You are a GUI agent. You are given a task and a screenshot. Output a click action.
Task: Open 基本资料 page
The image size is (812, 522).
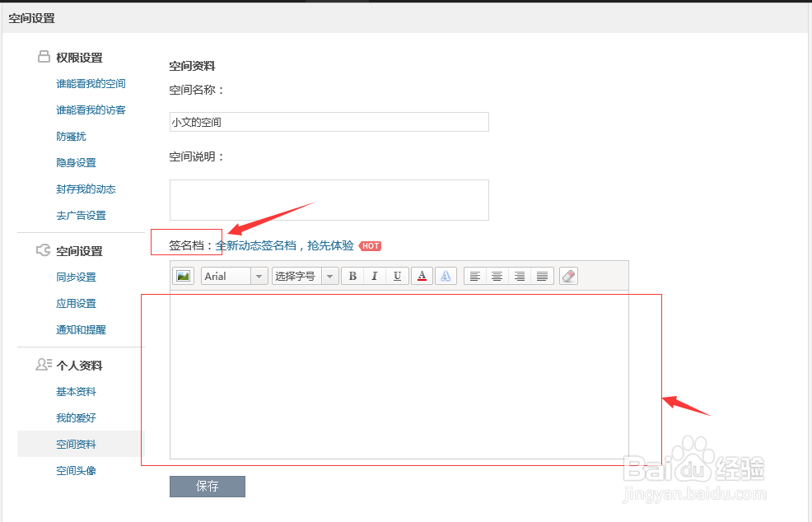[76, 392]
